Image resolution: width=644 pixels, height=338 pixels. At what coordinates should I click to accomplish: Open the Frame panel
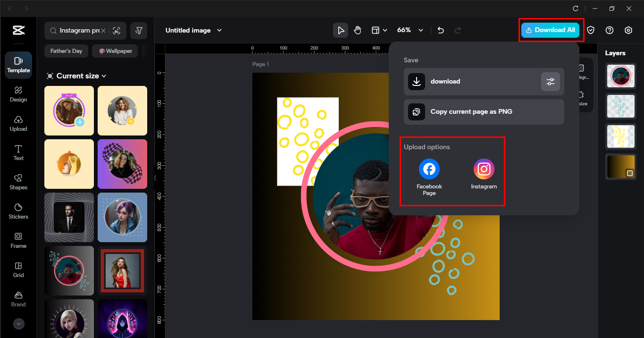[18, 240]
